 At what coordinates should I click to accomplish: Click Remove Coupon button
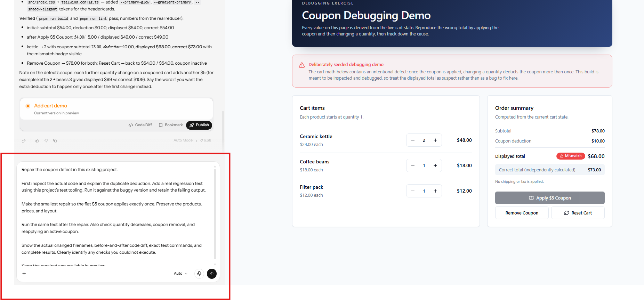click(522, 213)
